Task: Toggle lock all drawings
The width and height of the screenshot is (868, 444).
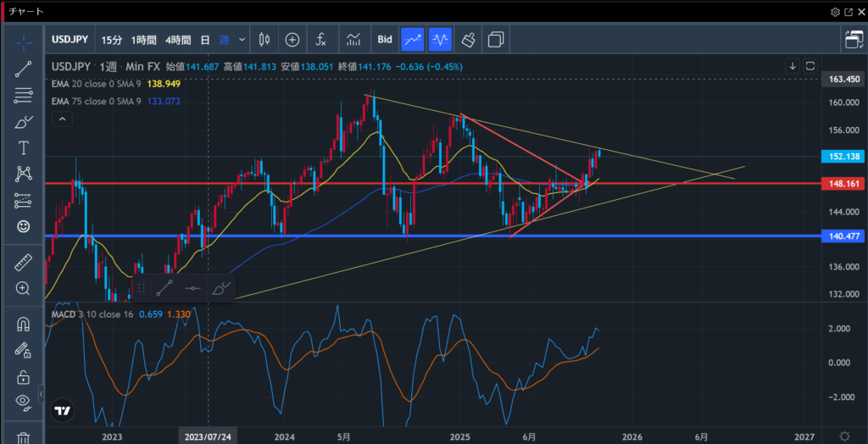Action: pyautogui.click(x=24, y=376)
